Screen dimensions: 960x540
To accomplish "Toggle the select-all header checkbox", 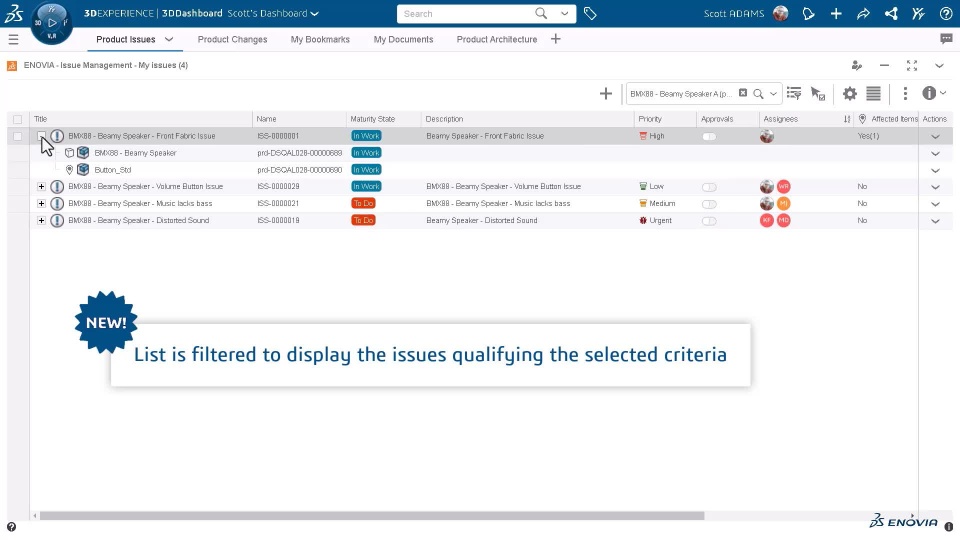I will point(18,119).
